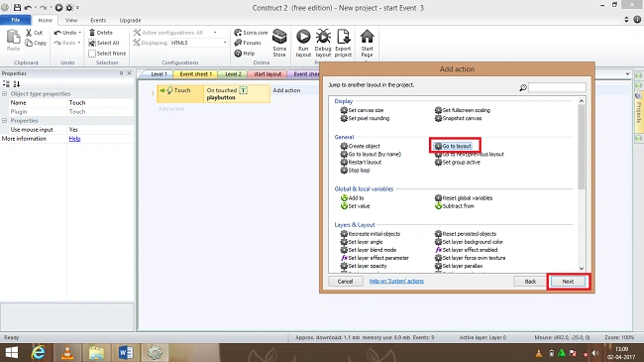Screen dimensions: 644x362
Task: Select the Set layer opacity action
Action: (364, 266)
